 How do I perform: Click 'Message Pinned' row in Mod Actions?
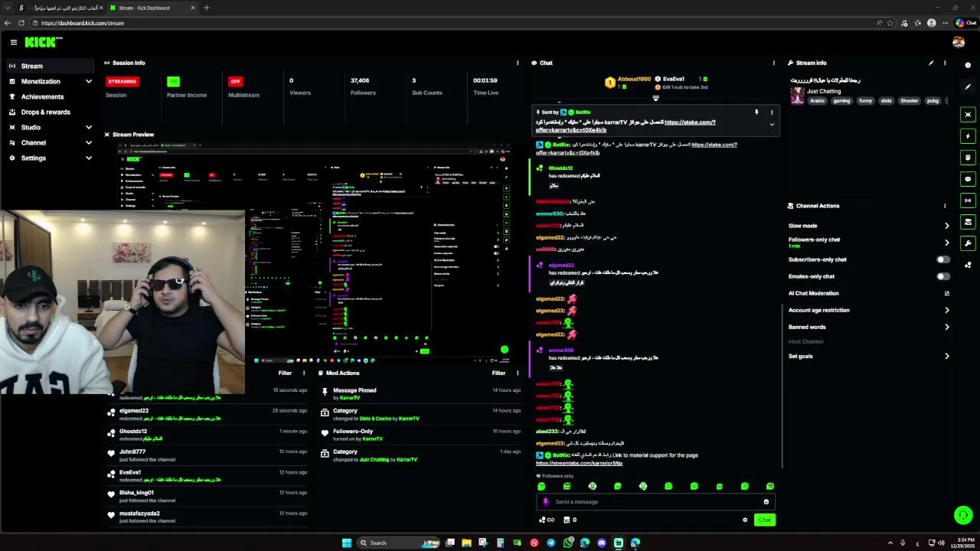[420, 393]
